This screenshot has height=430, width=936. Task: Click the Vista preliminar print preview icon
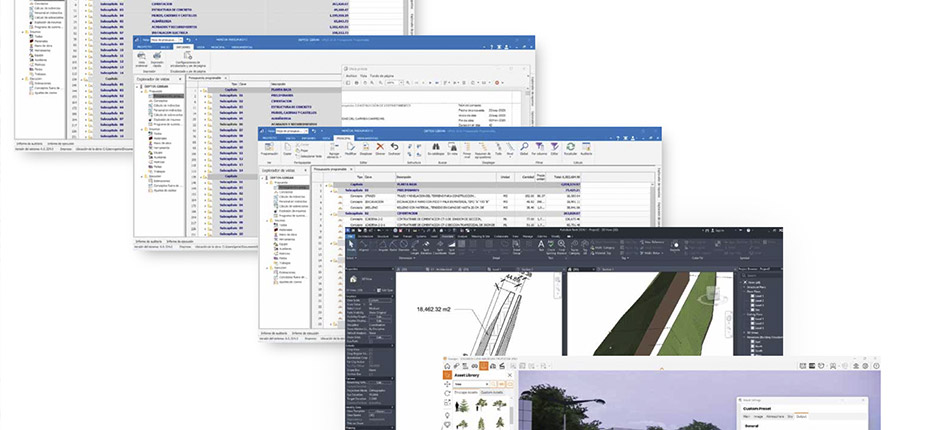tap(142, 57)
